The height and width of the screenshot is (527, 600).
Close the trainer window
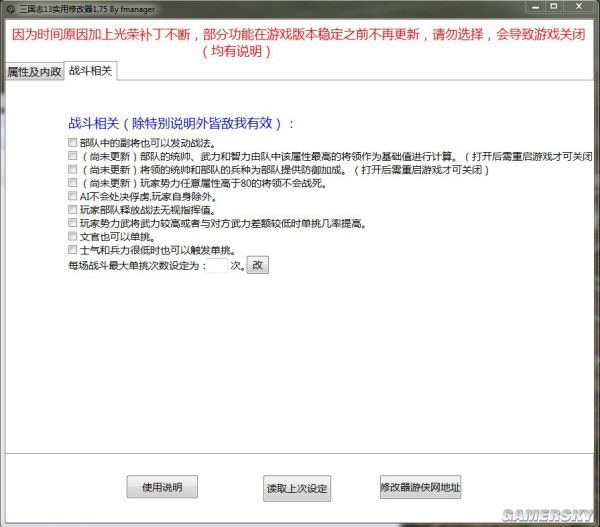(x=579, y=7)
